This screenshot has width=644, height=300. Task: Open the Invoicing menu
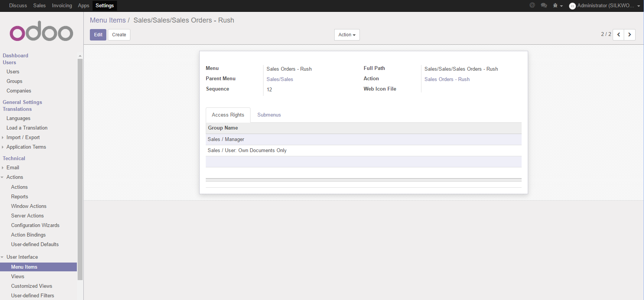(62, 6)
